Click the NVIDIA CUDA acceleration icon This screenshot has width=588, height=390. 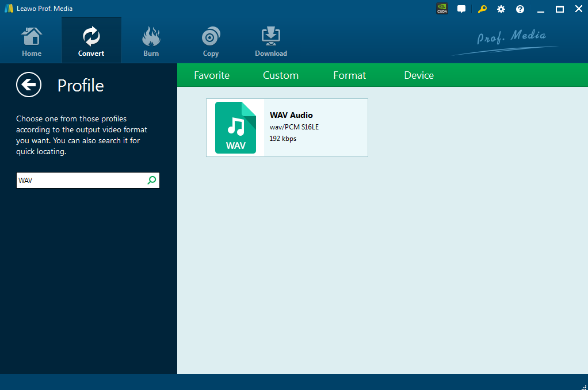click(x=442, y=9)
